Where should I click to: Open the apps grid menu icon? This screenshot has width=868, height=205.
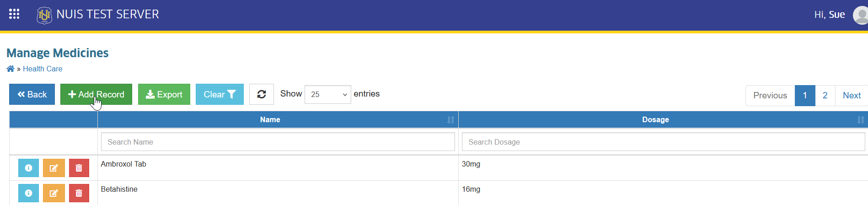[x=14, y=14]
